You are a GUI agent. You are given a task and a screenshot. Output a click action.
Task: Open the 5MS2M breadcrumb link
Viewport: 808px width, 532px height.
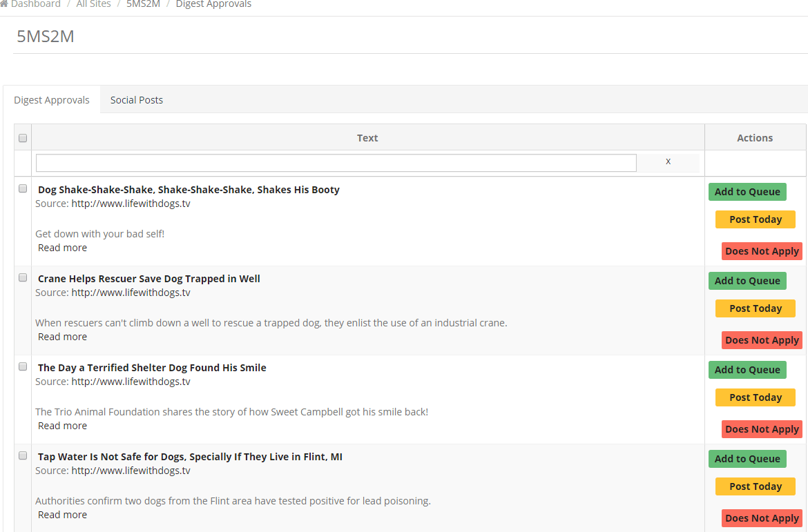tap(143, 4)
